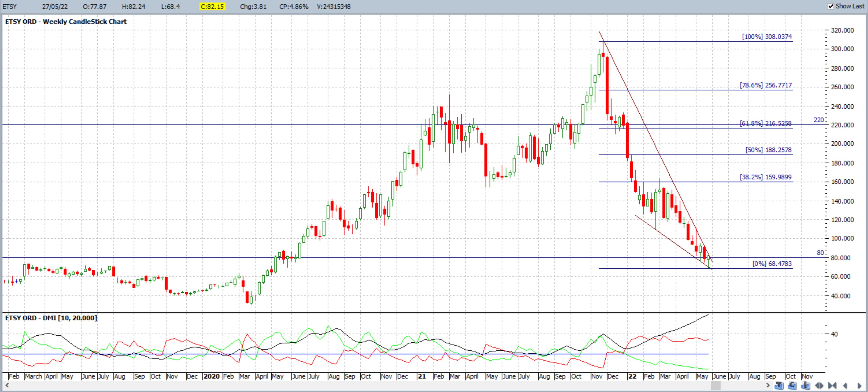Click the ETSY ticker symbol in the header
The width and height of the screenshot is (868, 392).
tap(9, 6)
